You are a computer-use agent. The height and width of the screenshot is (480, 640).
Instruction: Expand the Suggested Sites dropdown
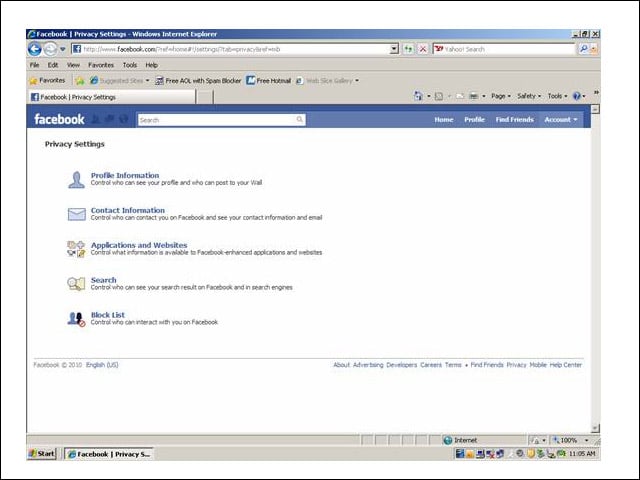(147, 80)
